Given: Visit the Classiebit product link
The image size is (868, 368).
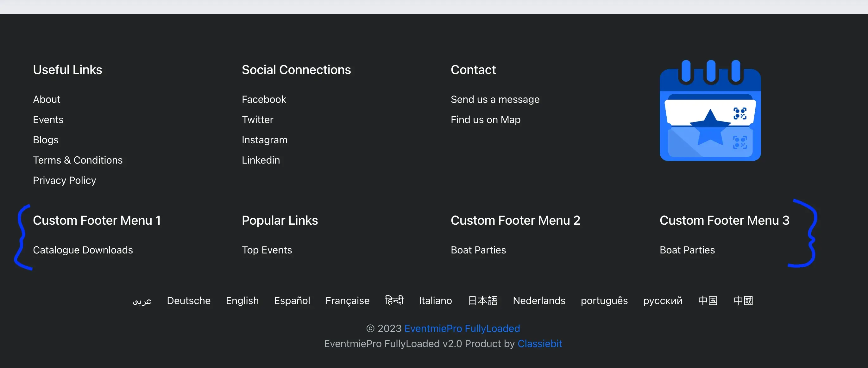Looking at the screenshot, I should [539, 343].
